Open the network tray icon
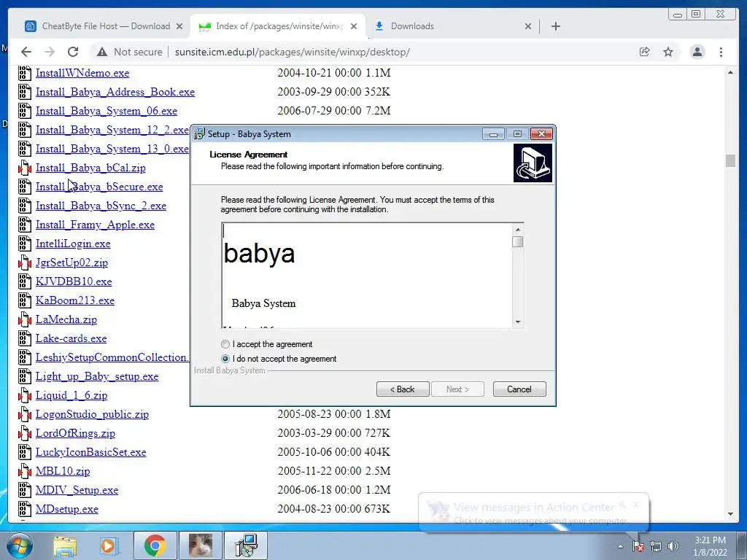Image resolution: width=747 pixels, height=560 pixels. click(x=656, y=546)
